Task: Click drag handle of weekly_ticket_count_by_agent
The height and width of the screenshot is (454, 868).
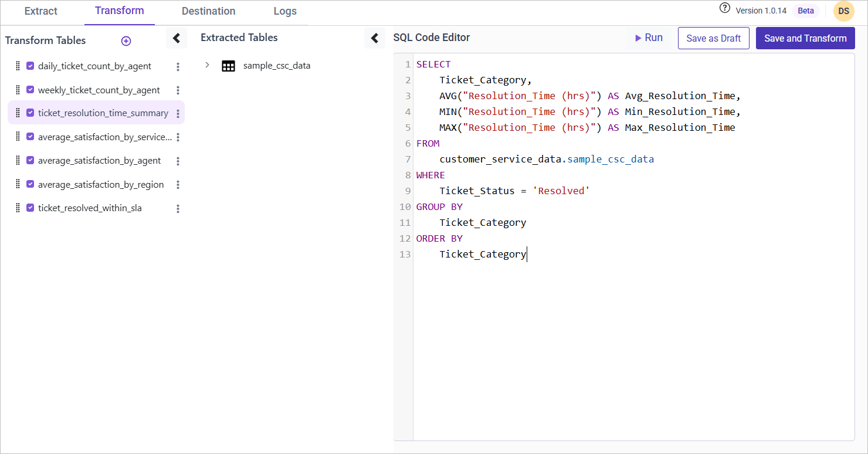Action: (18, 90)
